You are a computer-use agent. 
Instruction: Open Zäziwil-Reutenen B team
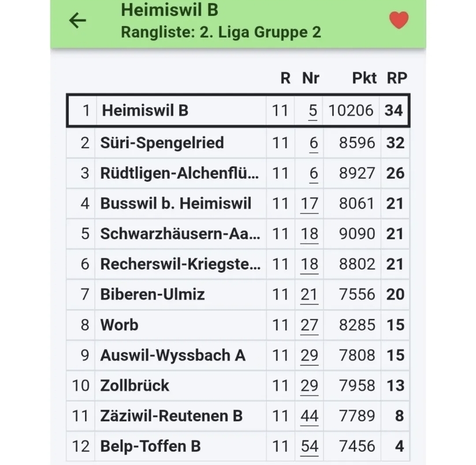point(171,416)
